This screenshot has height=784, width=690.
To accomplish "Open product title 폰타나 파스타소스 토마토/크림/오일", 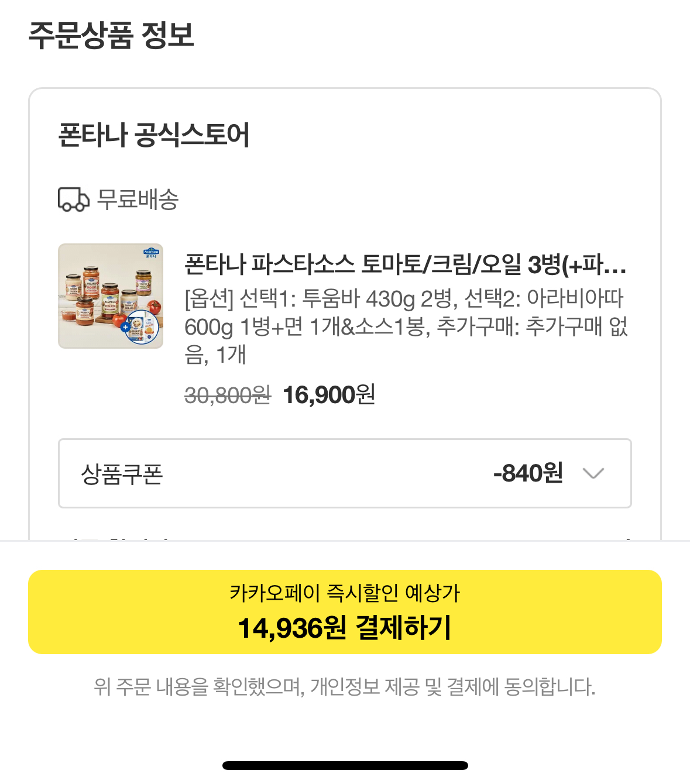I will pyautogui.click(x=405, y=265).
